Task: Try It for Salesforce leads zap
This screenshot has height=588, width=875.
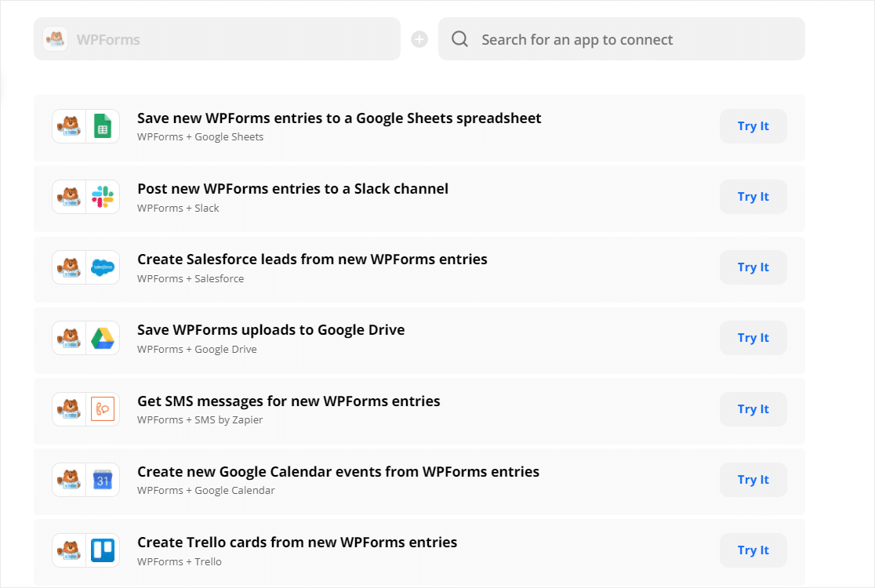Action: click(753, 267)
